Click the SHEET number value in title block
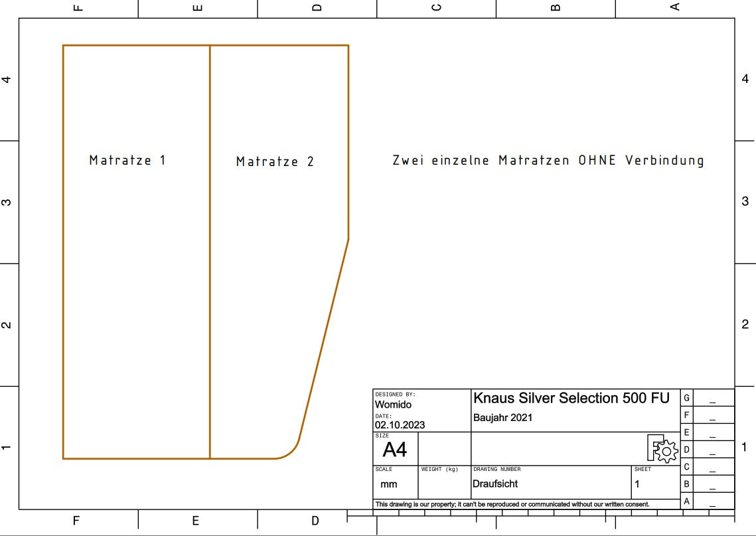 (637, 484)
